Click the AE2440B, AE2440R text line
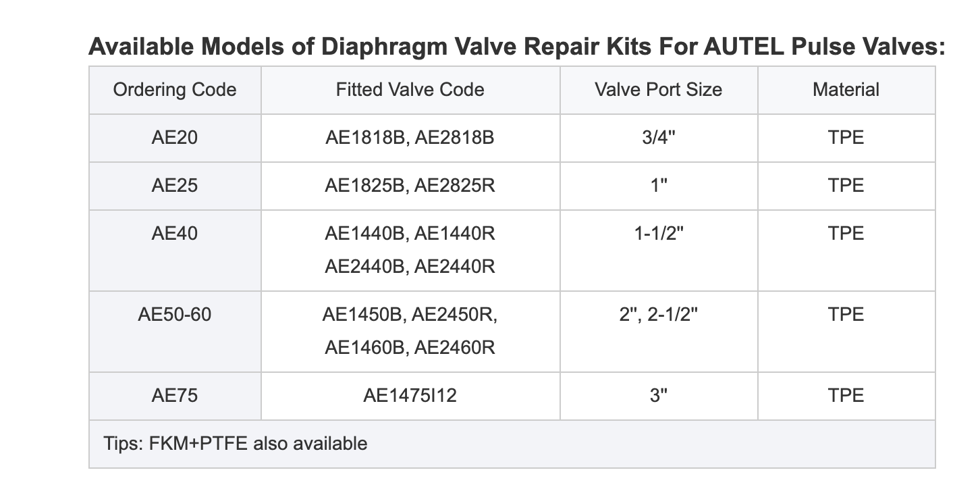 (x=410, y=267)
